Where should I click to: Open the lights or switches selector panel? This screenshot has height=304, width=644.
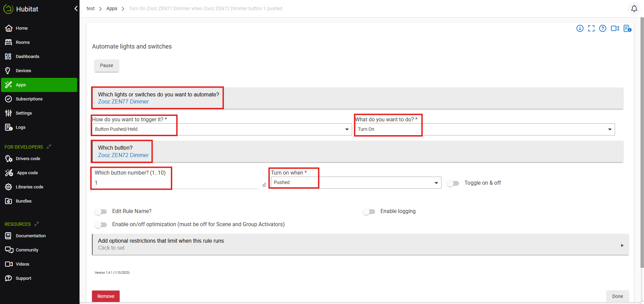click(x=358, y=98)
